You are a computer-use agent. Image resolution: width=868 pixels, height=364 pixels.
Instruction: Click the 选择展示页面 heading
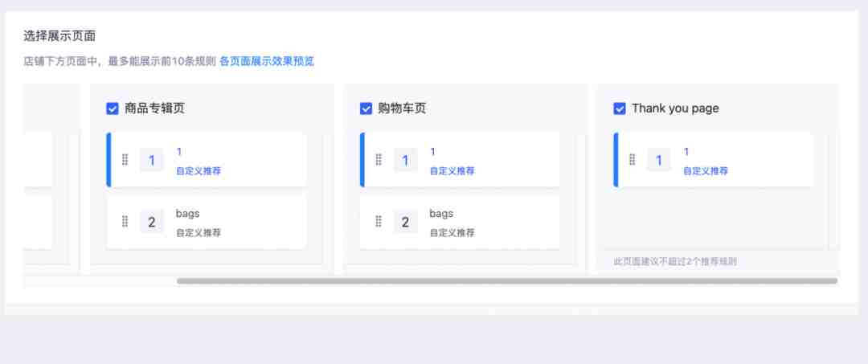(59, 36)
